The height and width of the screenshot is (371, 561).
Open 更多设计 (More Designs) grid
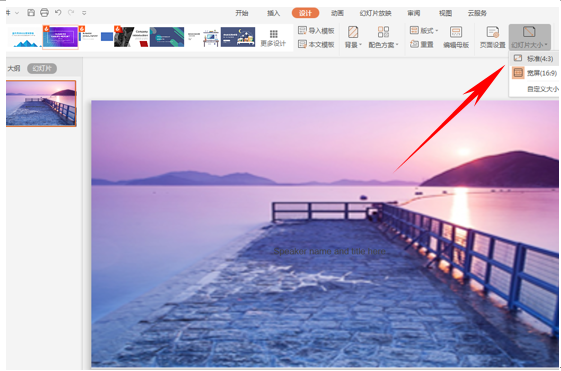point(273,39)
